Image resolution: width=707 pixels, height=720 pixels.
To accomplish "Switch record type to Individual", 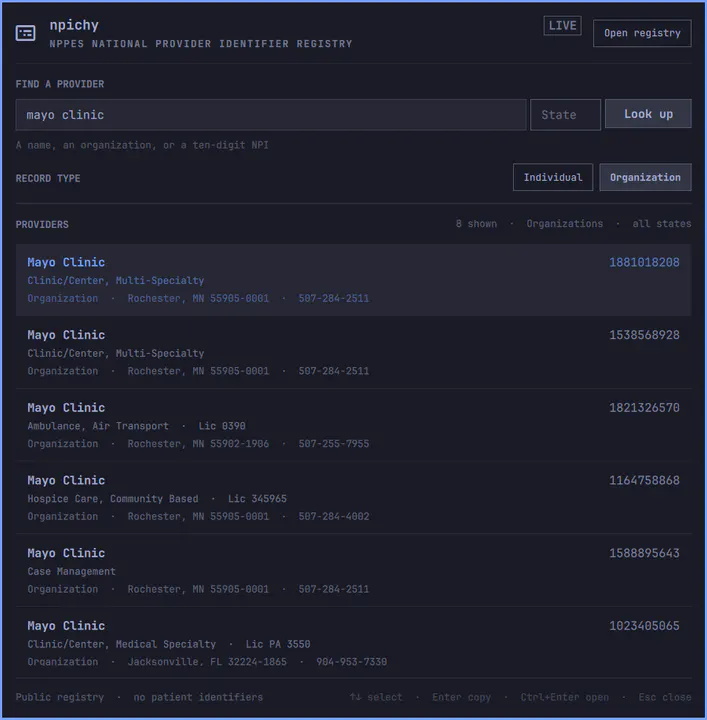I will point(553,177).
